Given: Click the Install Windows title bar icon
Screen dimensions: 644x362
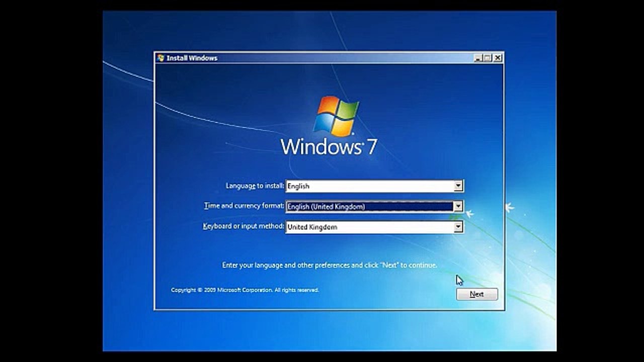Looking at the screenshot, I should click(x=160, y=58).
